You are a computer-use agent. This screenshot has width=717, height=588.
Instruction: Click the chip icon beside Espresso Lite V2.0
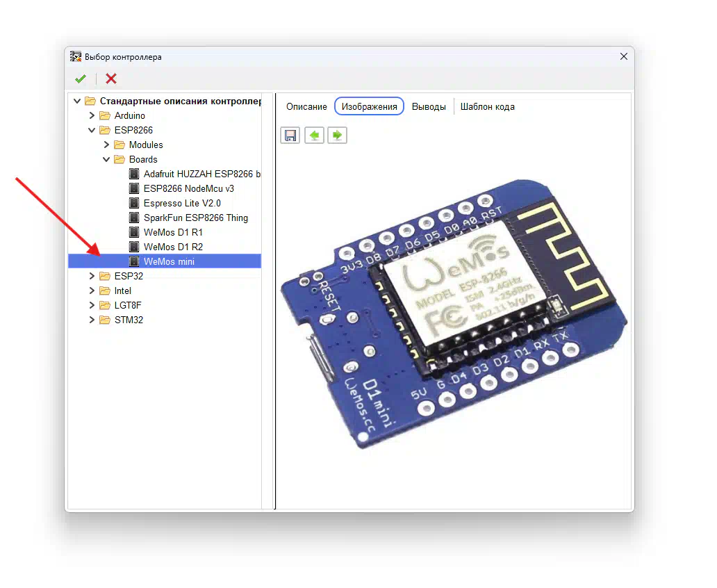click(134, 203)
